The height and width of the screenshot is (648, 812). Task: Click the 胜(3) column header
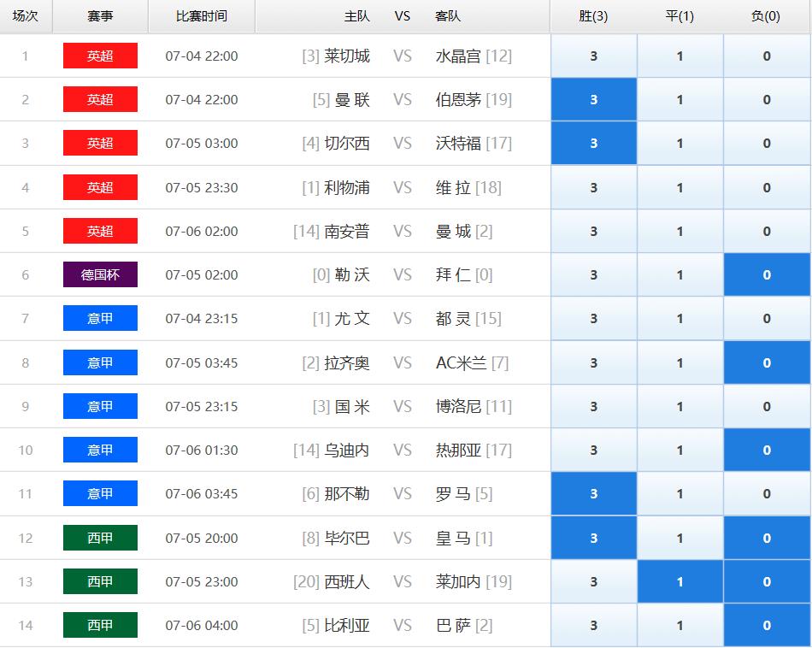(x=593, y=16)
